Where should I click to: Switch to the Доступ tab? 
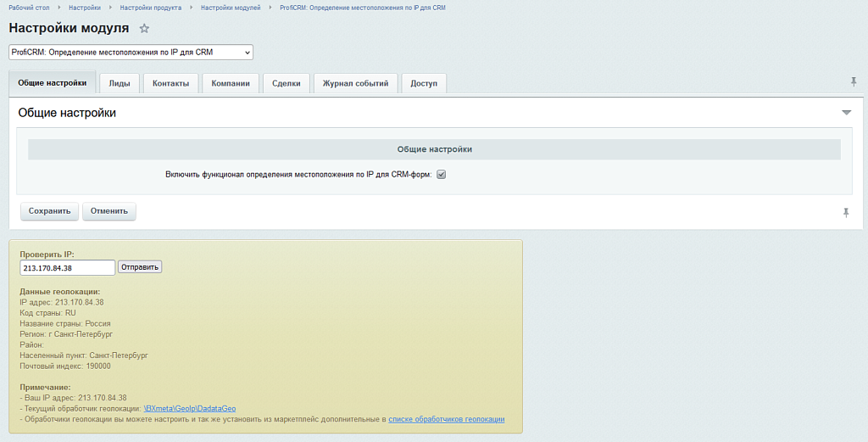coord(424,83)
